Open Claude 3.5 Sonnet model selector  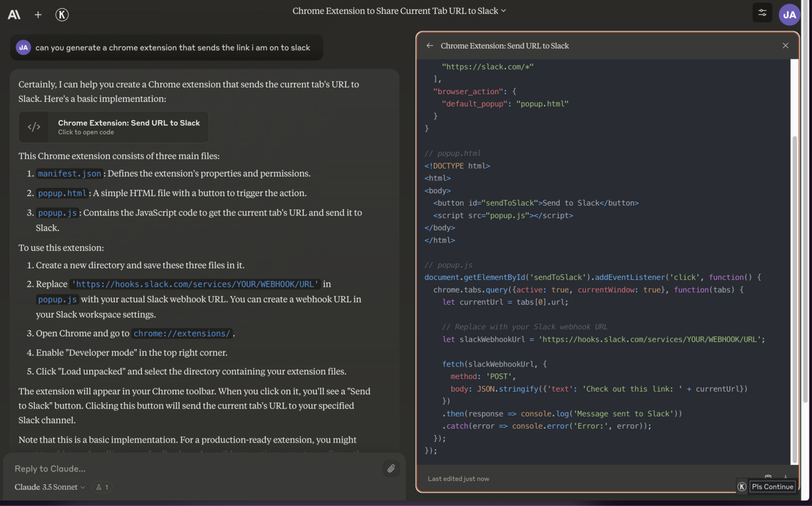50,487
